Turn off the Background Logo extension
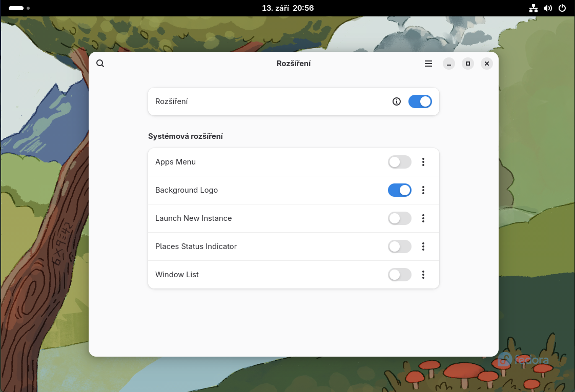 400,190
